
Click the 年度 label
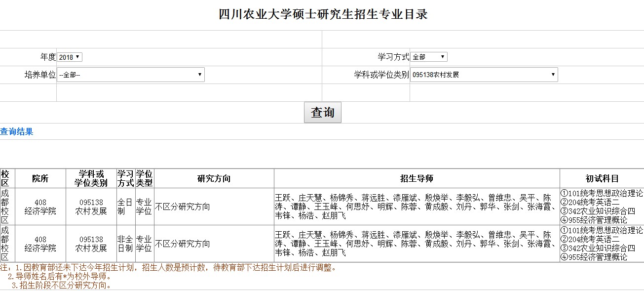(x=48, y=57)
